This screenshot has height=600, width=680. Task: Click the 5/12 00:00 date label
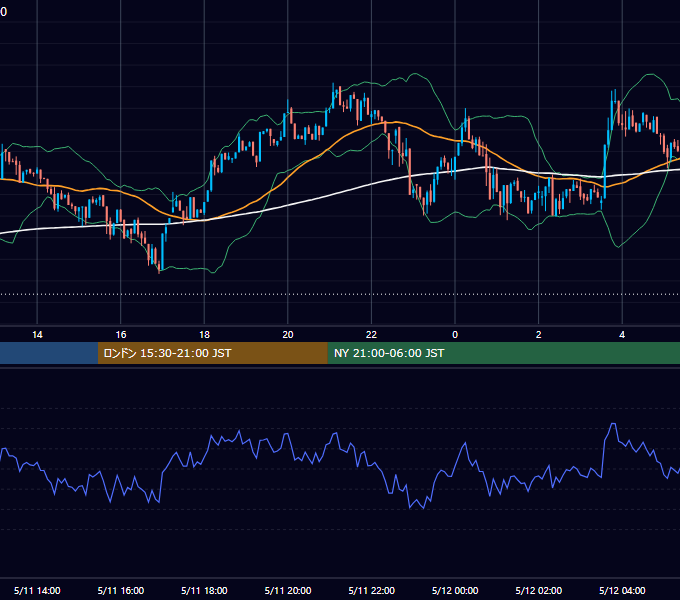pyautogui.click(x=455, y=590)
